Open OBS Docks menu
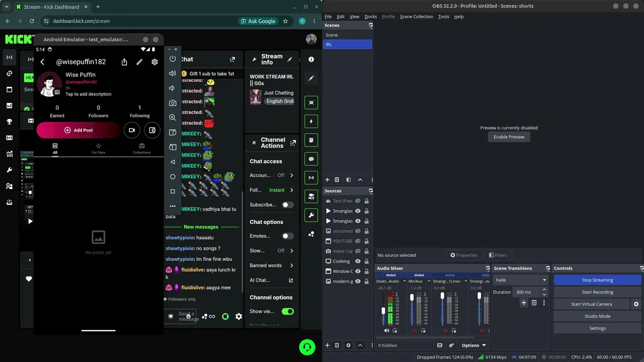644x362 pixels. coord(371,17)
